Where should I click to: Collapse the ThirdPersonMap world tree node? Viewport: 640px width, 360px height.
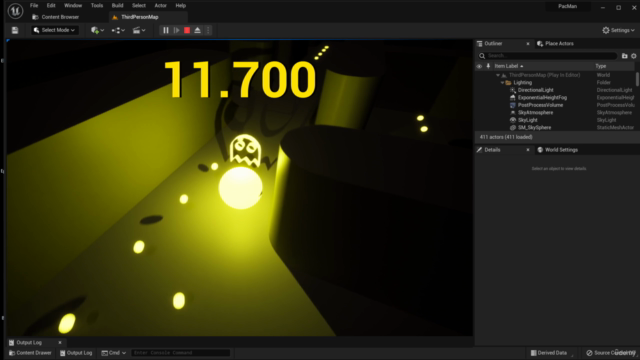498,75
